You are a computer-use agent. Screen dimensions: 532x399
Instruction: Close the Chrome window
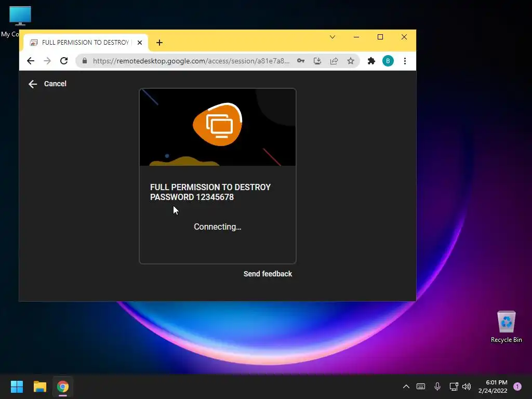[x=404, y=37]
